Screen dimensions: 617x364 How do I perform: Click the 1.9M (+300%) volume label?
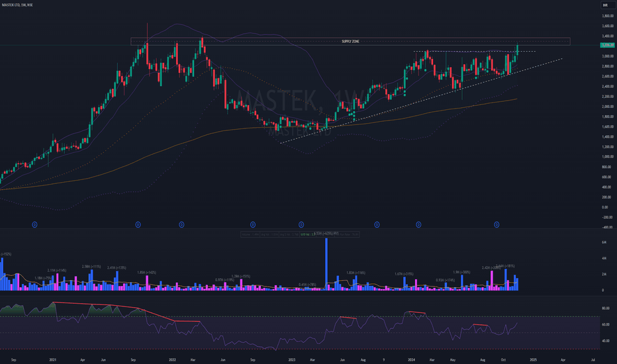[461, 272]
